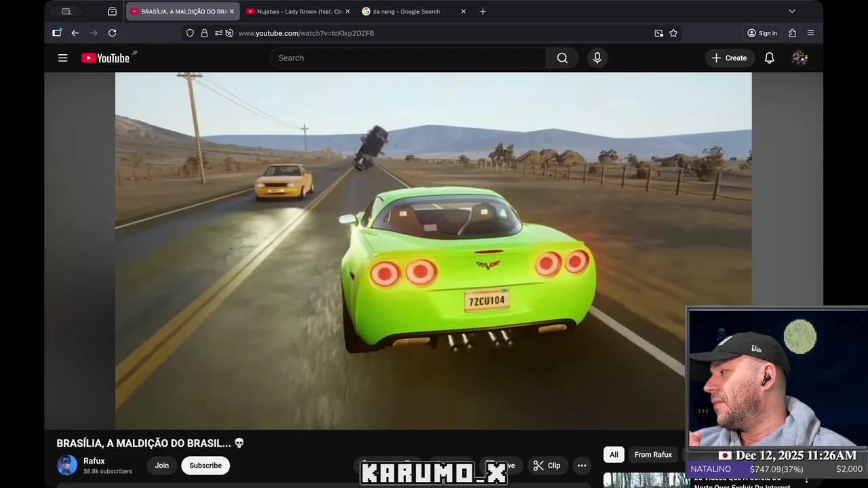Select the All filter chip
Image resolution: width=868 pixels, height=488 pixels.
point(614,455)
